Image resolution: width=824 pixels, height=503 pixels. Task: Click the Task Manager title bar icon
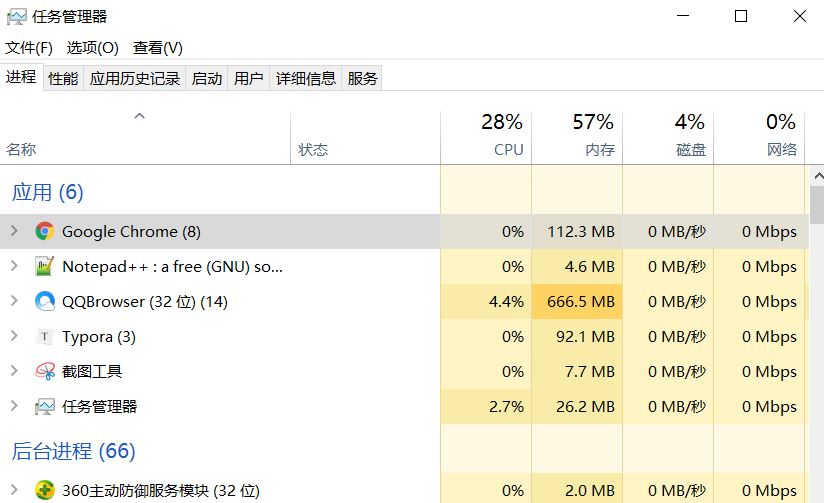[x=16, y=17]
